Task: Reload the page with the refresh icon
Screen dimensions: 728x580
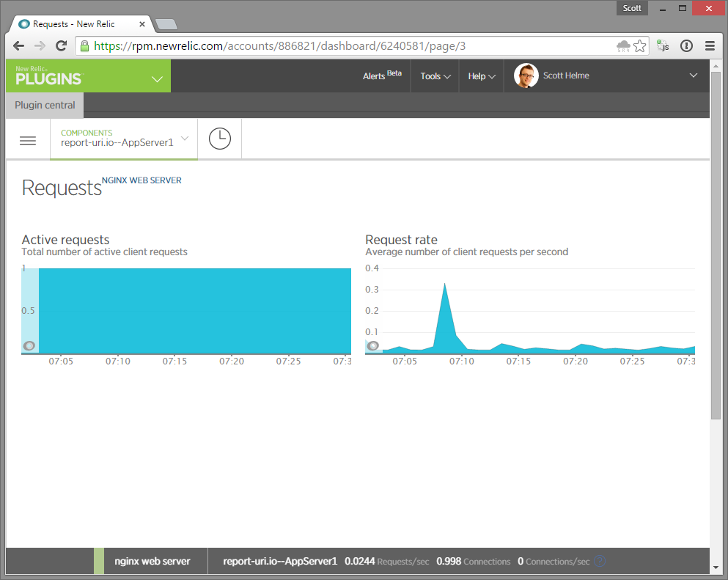Action: 61,45
